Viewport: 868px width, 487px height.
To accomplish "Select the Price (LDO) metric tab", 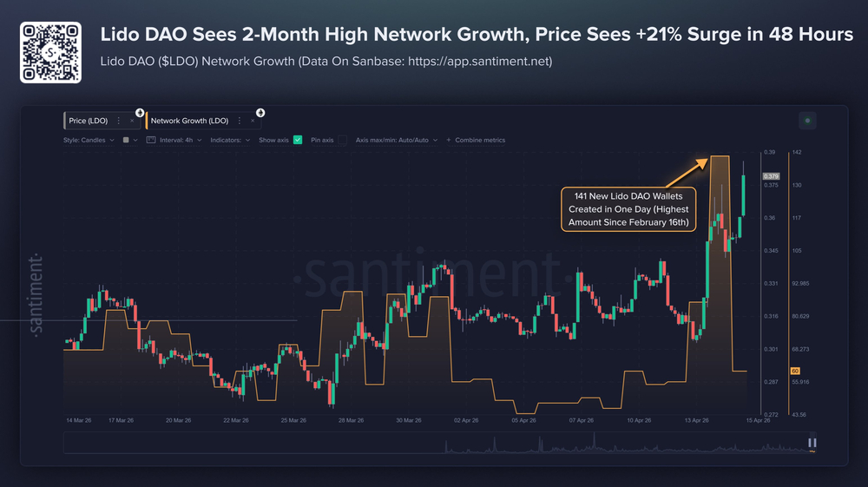I will coord(88,121).
